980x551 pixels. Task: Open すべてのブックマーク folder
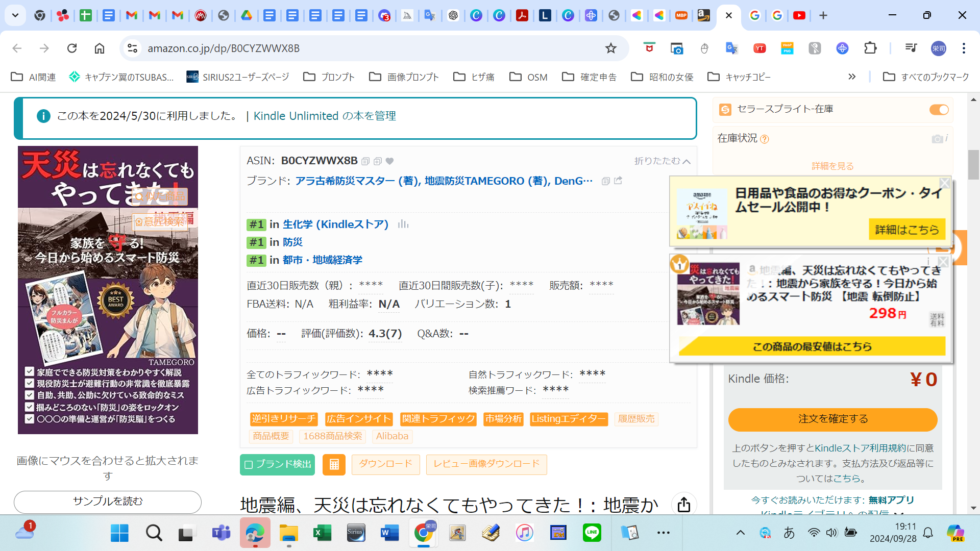926,77
